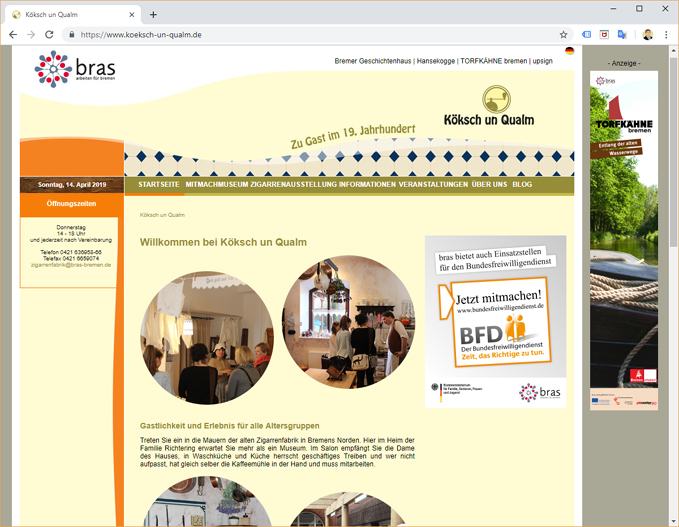Click the address bar URL field
This screenshot has height=527, width=679.
pyautogui.click(x=300, y=34)
